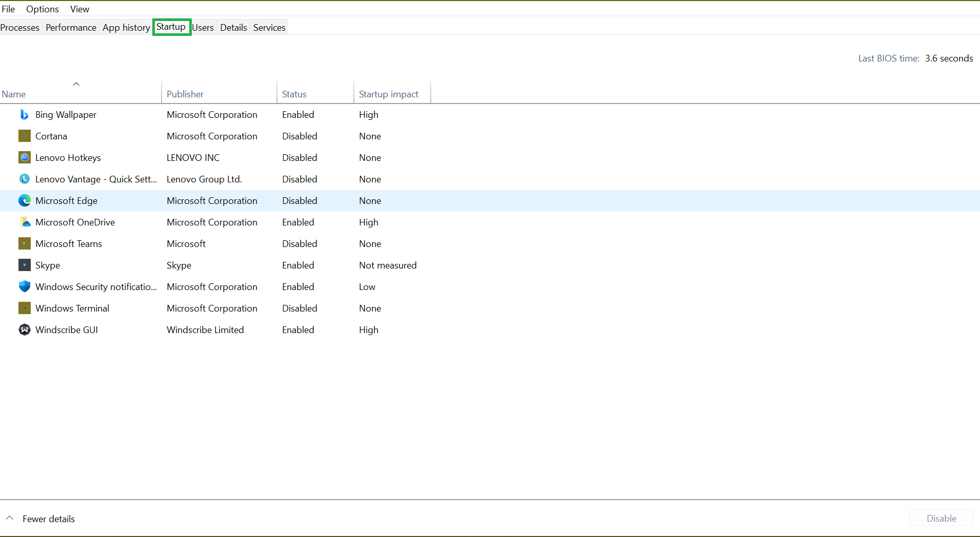Click the Fewer details link

pos(49,519)
